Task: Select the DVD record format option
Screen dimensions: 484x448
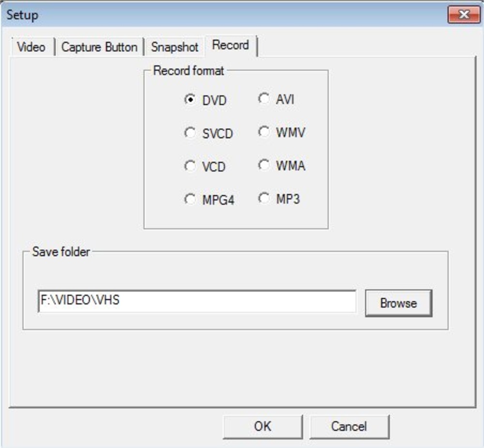Action: [190, 100]
